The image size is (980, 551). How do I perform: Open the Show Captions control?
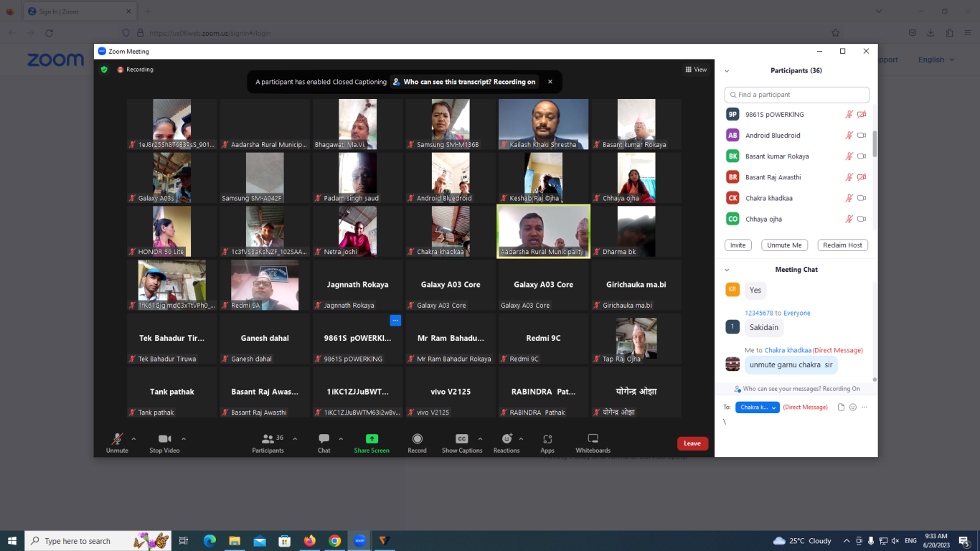[x=462, y=439]
